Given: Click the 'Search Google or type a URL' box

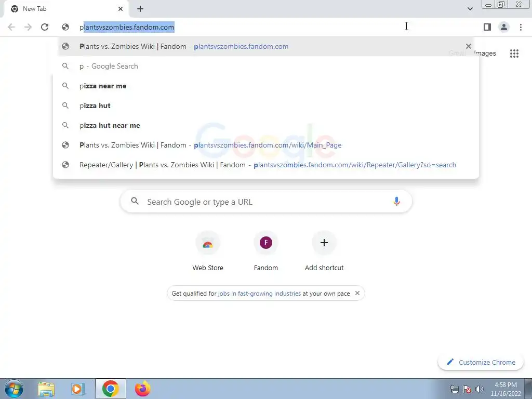Looking at the screenshot, I should 265,202.
